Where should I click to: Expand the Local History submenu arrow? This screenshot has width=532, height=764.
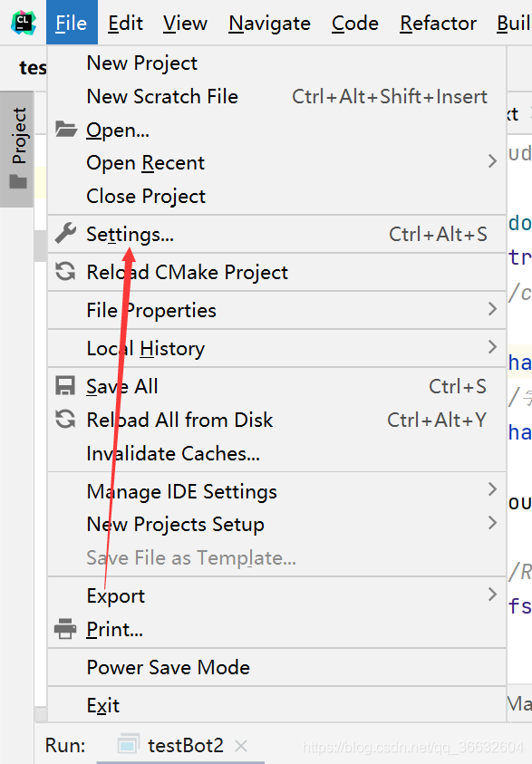coord(492,347)
